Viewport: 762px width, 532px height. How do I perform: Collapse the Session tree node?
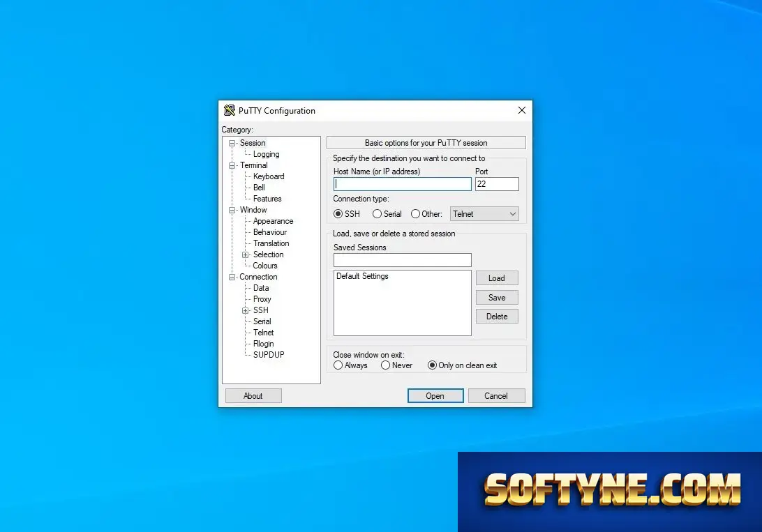(x=232, y=143)
